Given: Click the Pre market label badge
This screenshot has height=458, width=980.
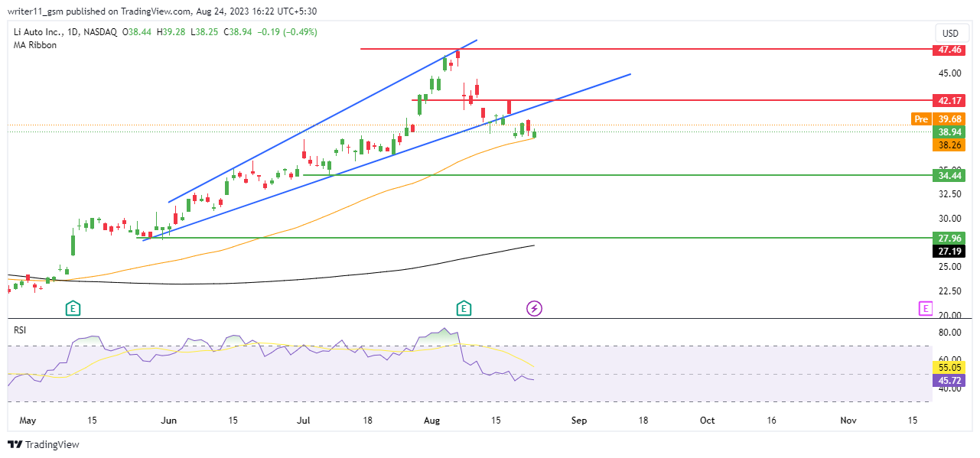Looking at the screenshot, I should (x=921, y=119).
